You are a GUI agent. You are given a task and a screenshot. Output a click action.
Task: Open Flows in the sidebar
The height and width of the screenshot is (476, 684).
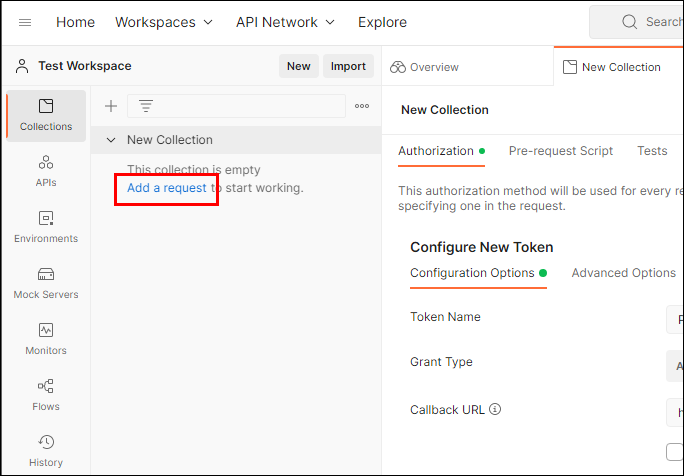tap(46, 395)
